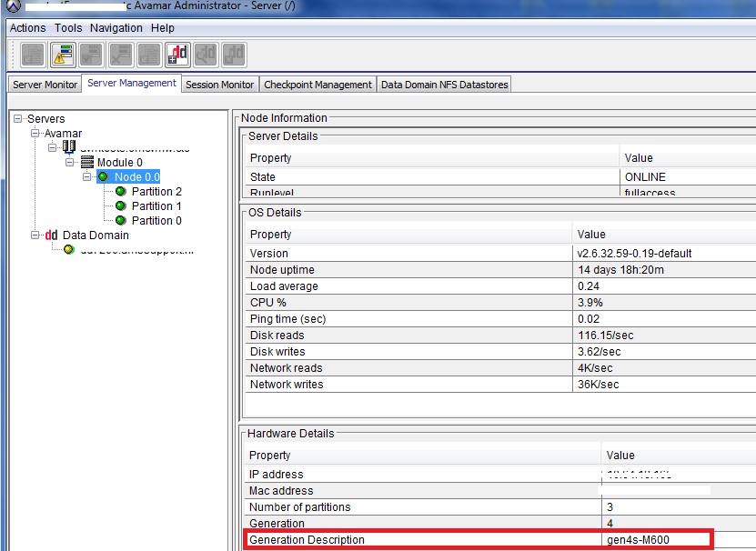756x551 pixels.
Task: Click the greyed document icon left of the warning icon
Action: tap(33, 55)
